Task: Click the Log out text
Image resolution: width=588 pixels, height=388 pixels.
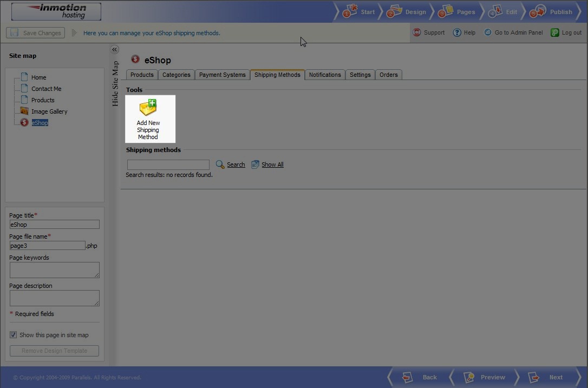Action: [572, 32]
